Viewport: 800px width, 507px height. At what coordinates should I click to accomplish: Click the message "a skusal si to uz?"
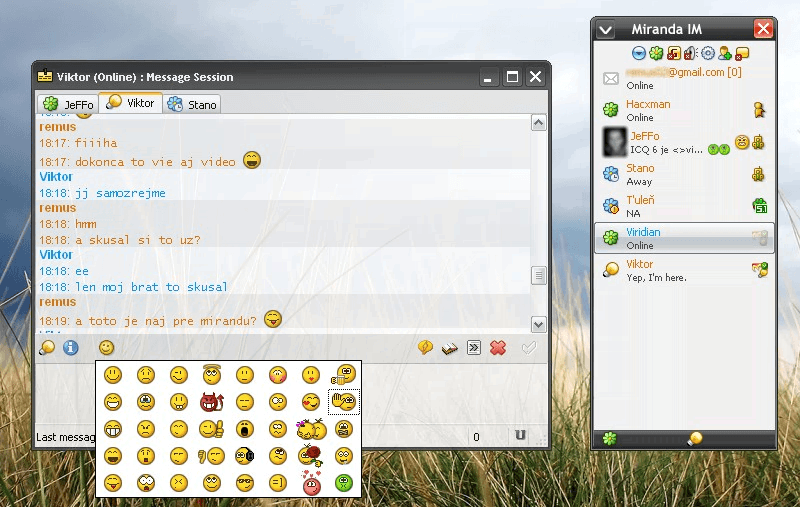138,240
